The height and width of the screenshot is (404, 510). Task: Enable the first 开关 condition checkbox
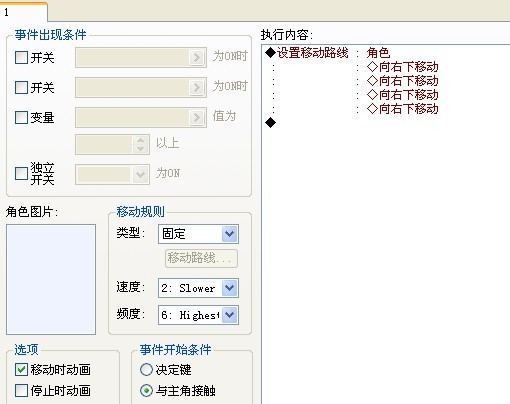pyautogui.click(x=21, y=57)
